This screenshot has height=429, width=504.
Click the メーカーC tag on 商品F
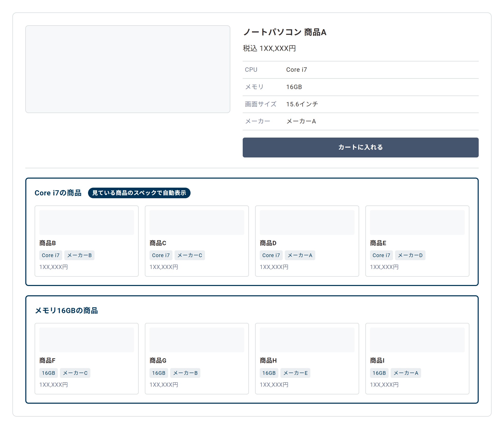[x=75, y=373]
